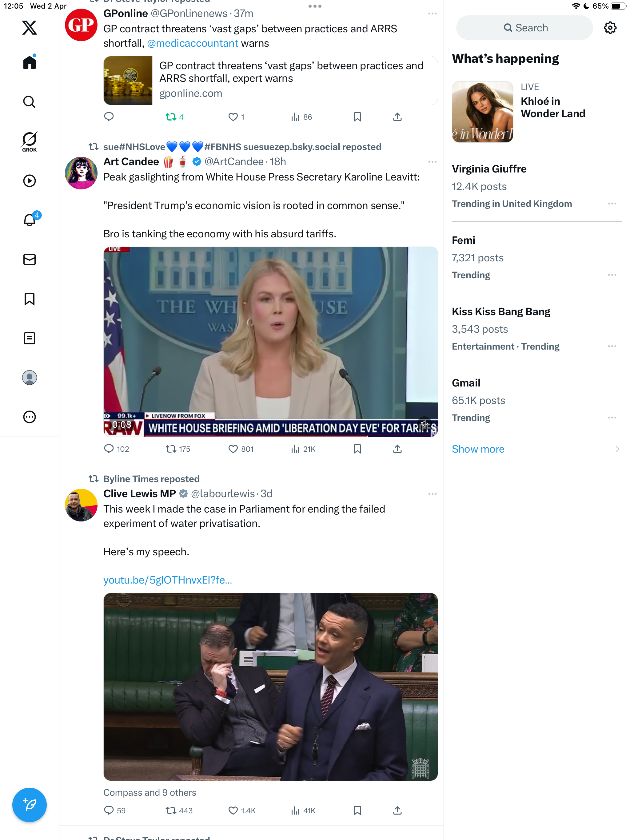This screenshot has height=840, width=630.
Task: Open the Explore search tab
Action: 29,102
